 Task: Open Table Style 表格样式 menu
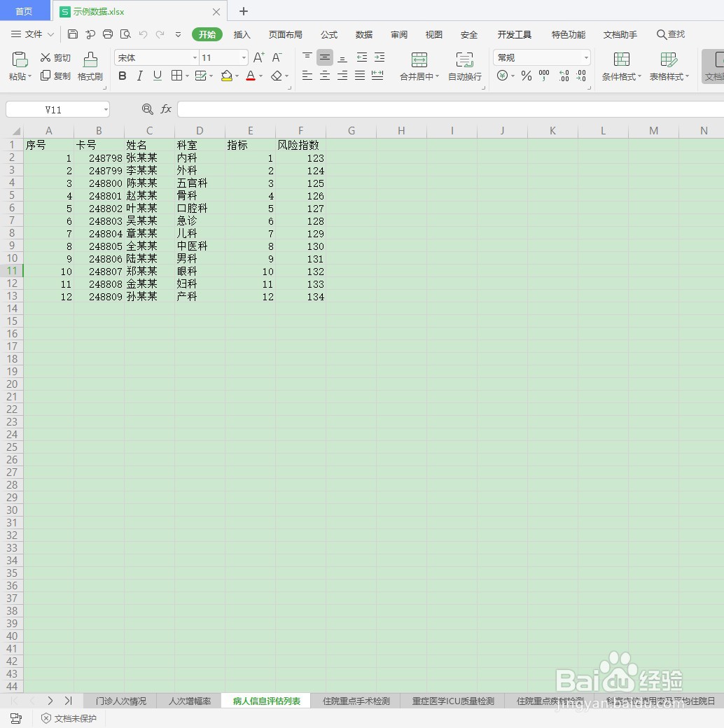669,66
